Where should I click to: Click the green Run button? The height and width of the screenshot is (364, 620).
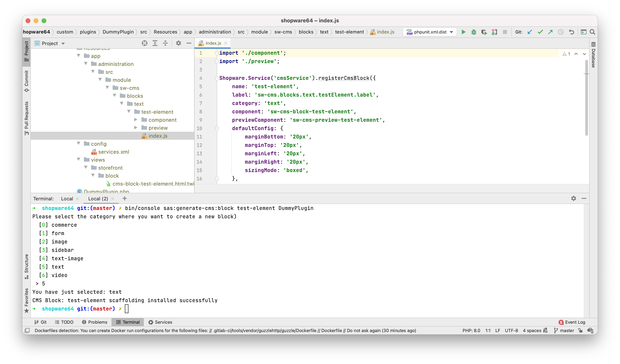point(463,32)
